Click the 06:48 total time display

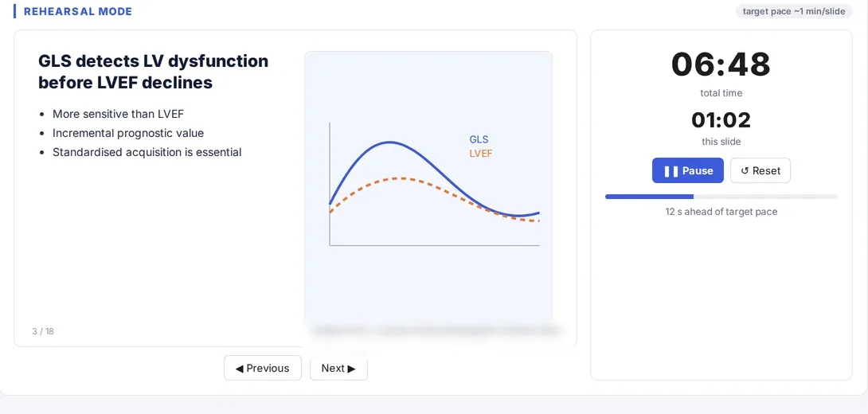(x=721, y=64)
